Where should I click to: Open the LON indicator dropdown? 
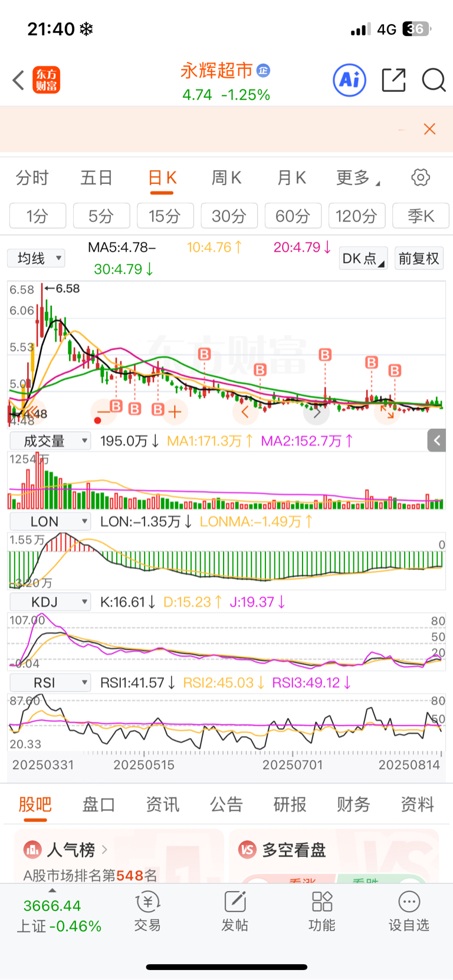point(50,522)
